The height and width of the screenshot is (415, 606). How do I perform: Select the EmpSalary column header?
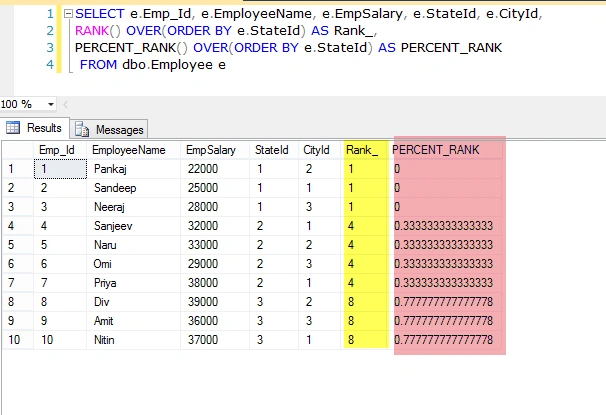click(215, 150)
